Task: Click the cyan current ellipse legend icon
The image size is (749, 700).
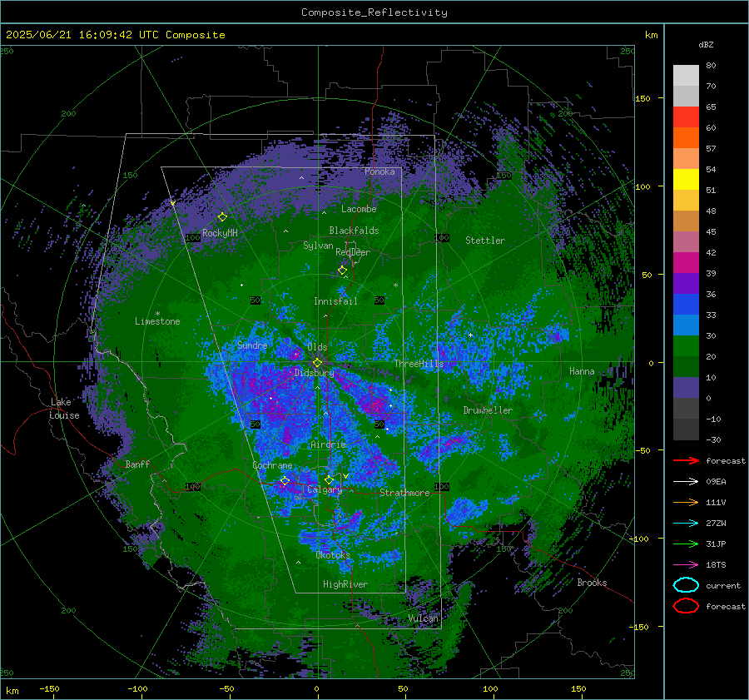Action: (686, 585)
